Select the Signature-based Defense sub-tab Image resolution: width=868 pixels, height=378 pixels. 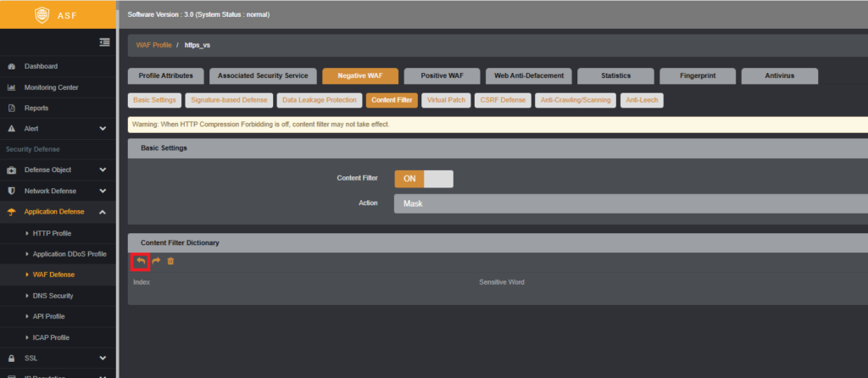click(x=229, y=100)
